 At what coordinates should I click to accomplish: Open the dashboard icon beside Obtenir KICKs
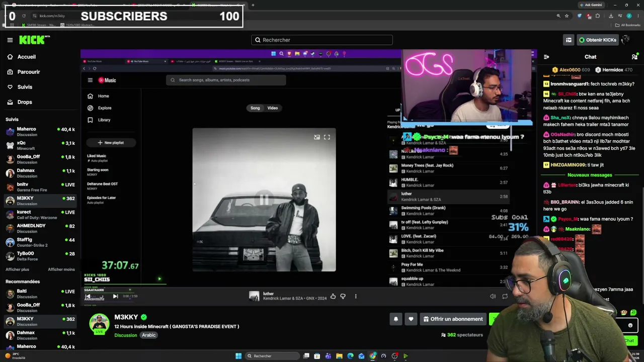(x=569, y=40)
